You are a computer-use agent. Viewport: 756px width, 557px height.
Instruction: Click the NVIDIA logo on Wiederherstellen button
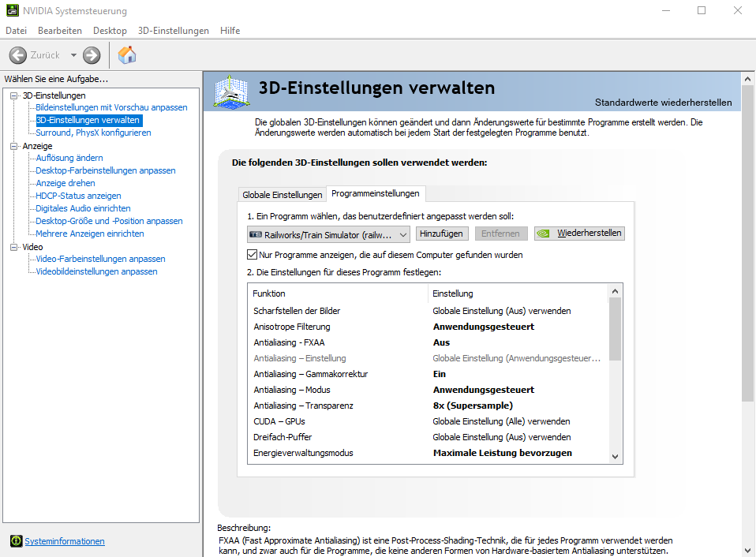pos(545,234)
